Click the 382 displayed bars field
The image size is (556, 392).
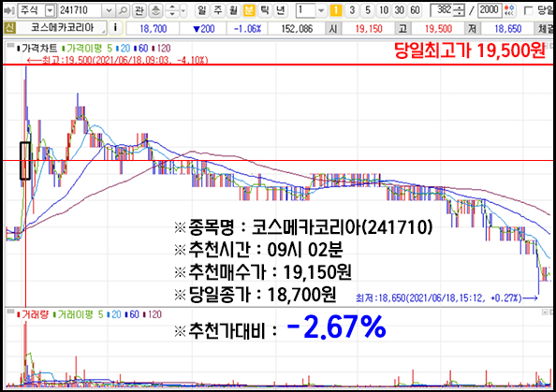pos(443,10)
